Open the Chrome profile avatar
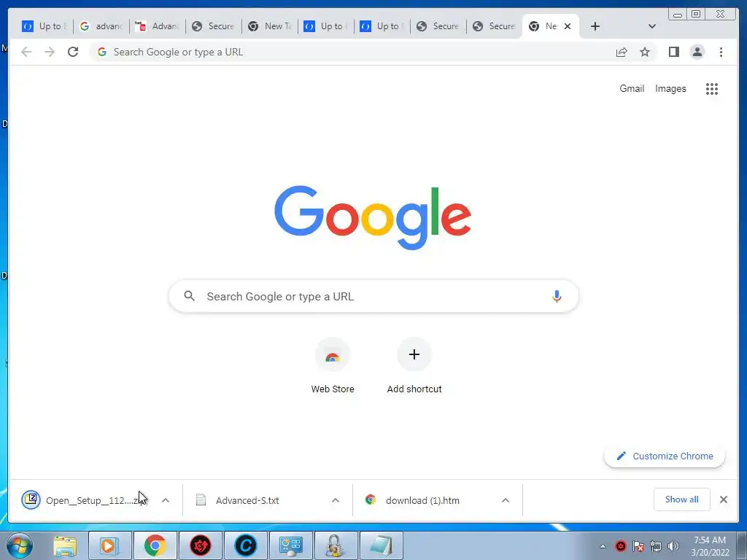Viewport: 747px width, 560px height. coord(697,52)
